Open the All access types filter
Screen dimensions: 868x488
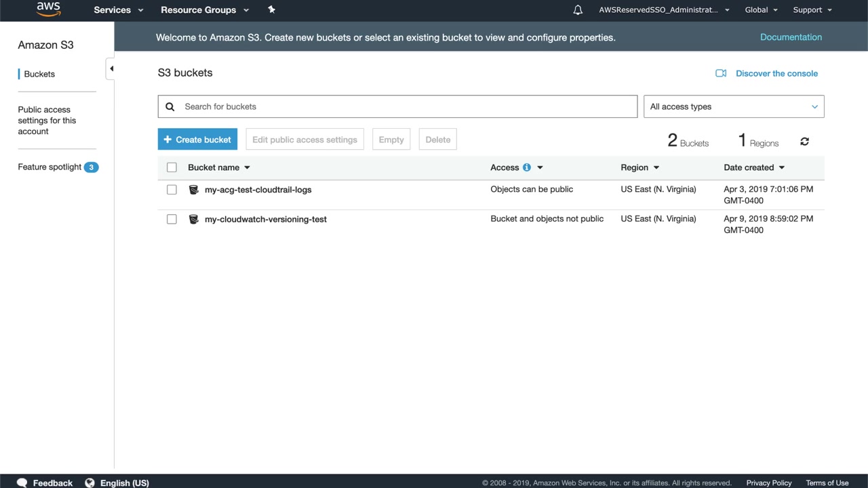734,106
